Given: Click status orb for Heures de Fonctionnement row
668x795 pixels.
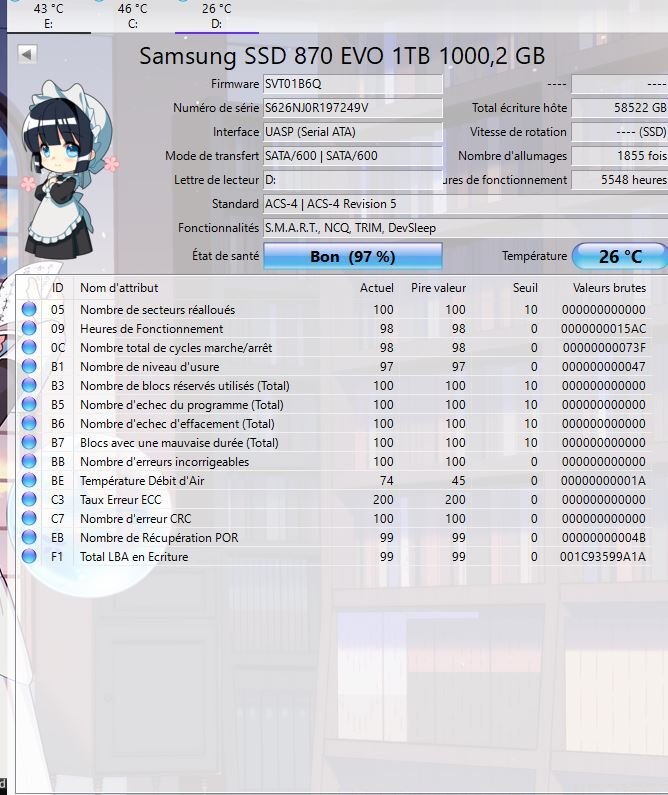Looking at the screenshot, I should [x=29, y=329].
